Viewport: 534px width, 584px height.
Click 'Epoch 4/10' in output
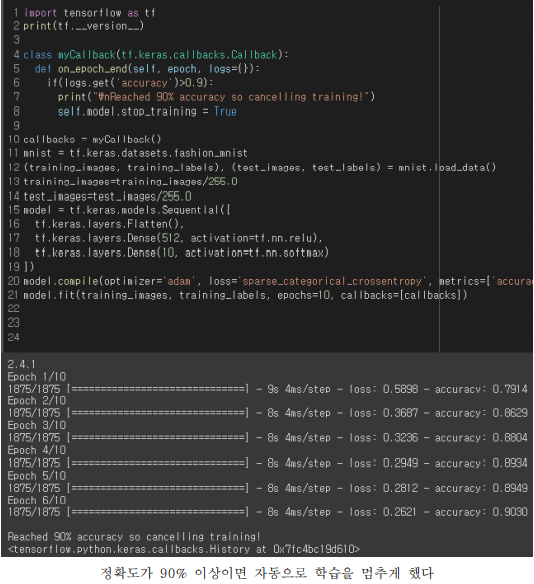37,450
